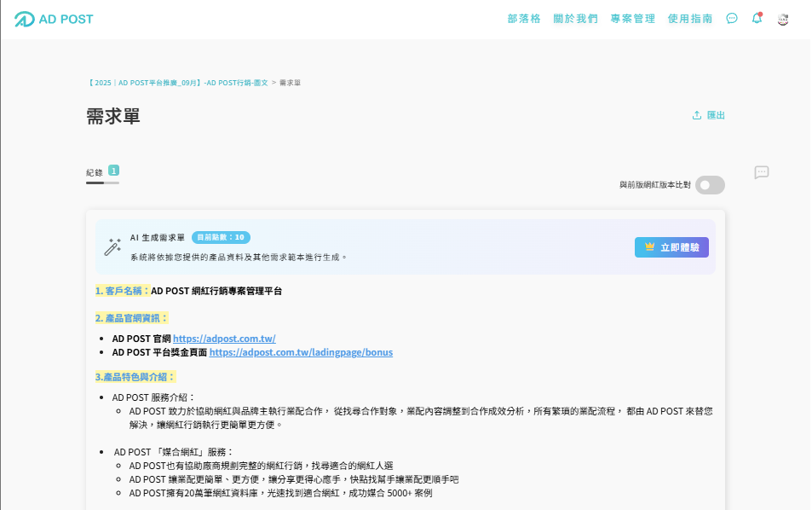Click the AI magic wand icon
This screenshot has width=812, height=510.
point(112,247)
